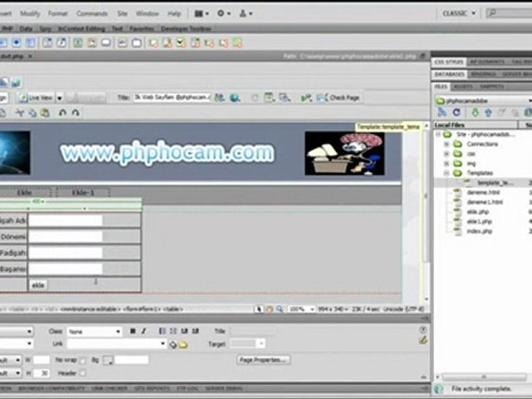Click the Paste icon in standard toolbar
This screenshot has width=532, height=399.
[45, 113]
